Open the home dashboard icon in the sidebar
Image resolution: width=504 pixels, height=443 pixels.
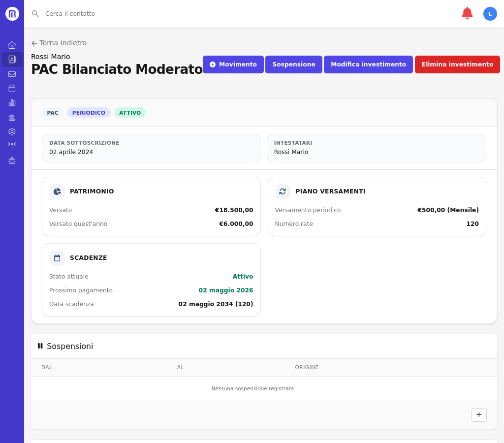pos(12,45)
